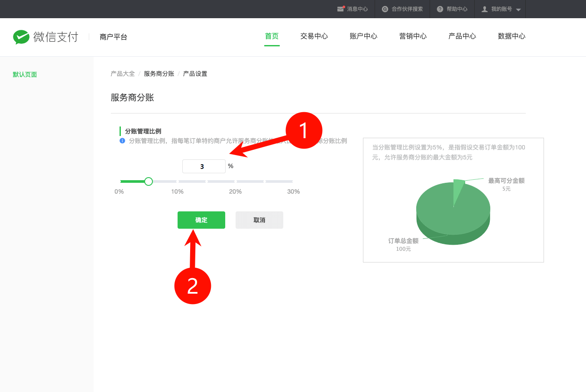Click the ratio slider handle

(x=149, y=181)
